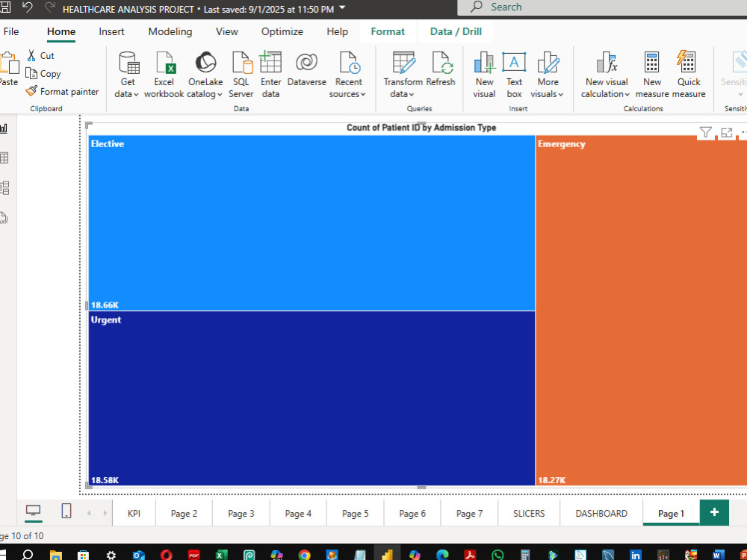Enter Focus mode on the visual
Screen dimensions: 747x560
(x=727, y=132)
